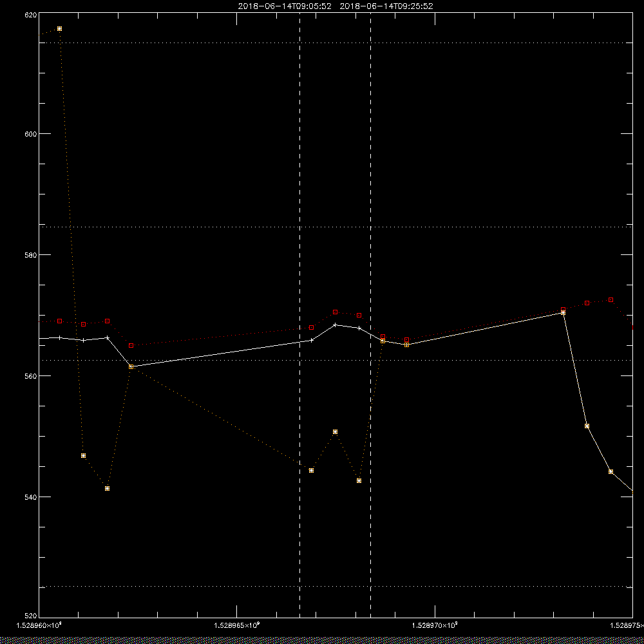This screenshot has width=644, height=644.
Task: Pick the lowest orange marker near 541
Action: [x=107, y=488]
